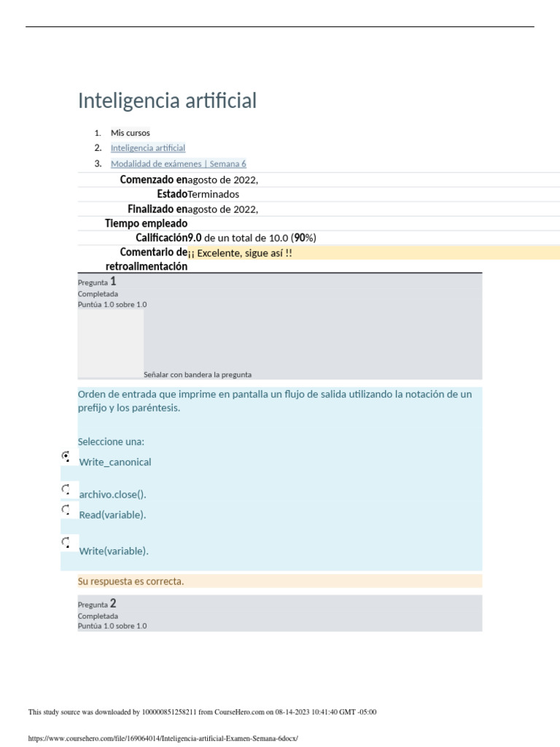Choose the archivo.close() radio option
Viewport: 560px width, 747px height.
point(66,489)
